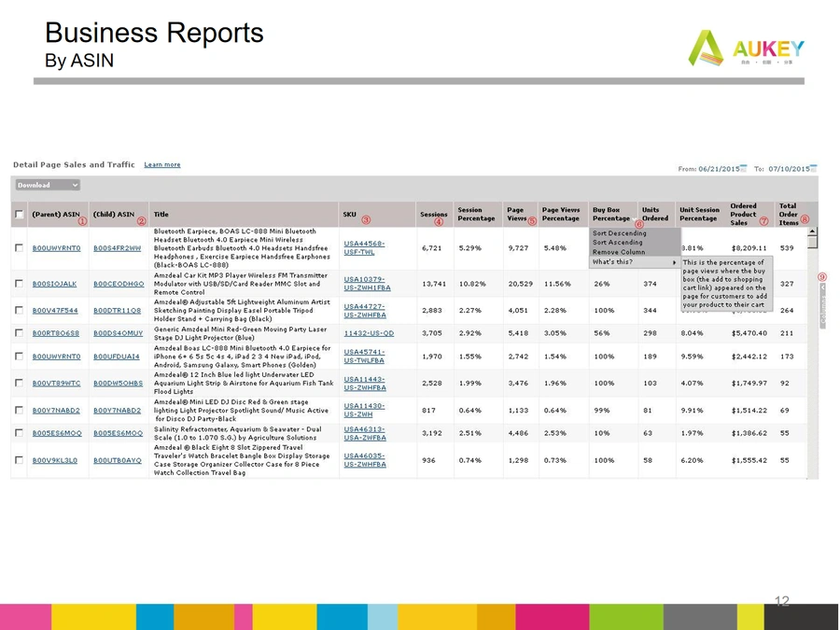840x630 pixels.
Task: Click the Sessions column header
Action: pyautogui.click(x=433, y=215)
